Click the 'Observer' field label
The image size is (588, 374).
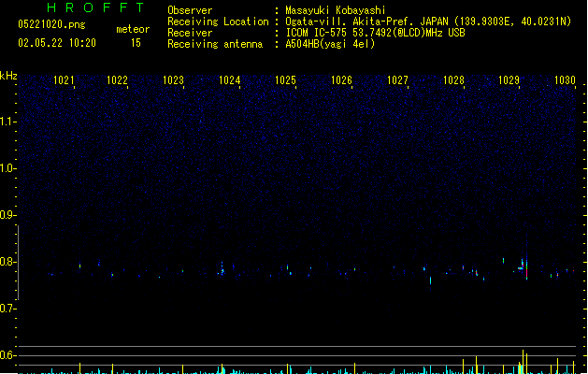point(190,10)
